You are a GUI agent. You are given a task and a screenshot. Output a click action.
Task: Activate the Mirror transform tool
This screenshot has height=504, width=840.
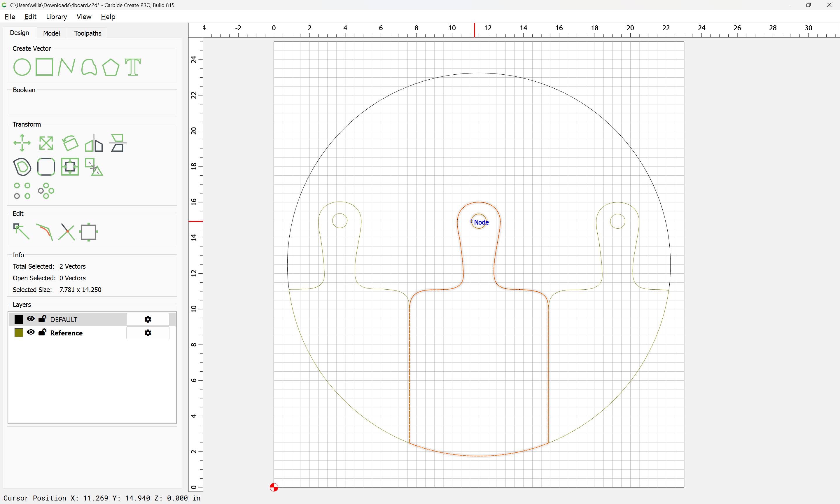click(94, 143)
